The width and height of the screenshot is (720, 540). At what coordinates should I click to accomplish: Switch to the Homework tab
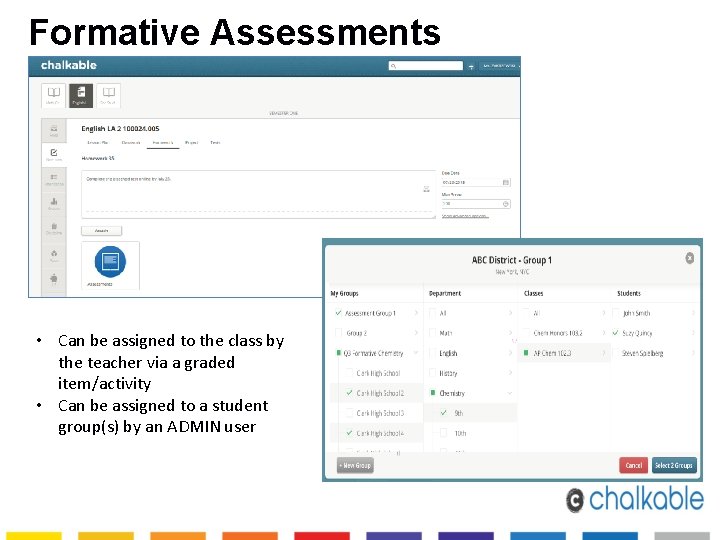point(163,143)
